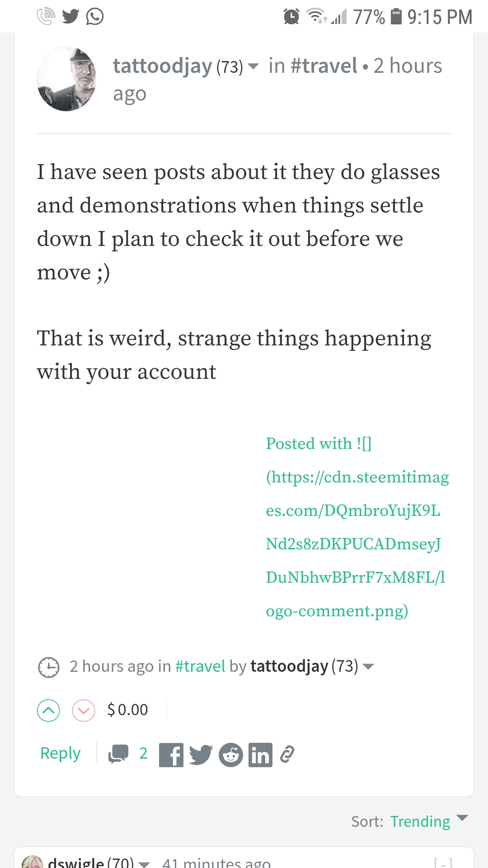Upvote the tattoodjay comment
Viewport: 488px width, 868px height.
[x=48, y=710]
